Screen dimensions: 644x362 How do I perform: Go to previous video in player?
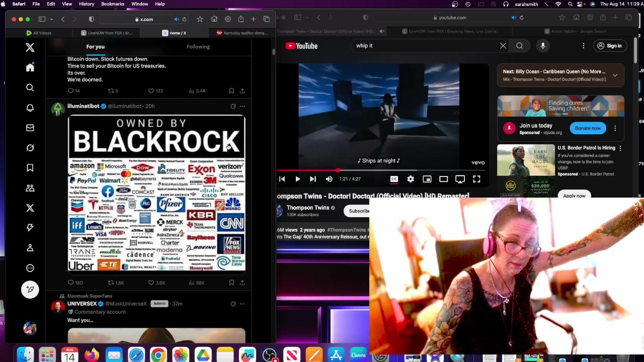coord(282,179)
